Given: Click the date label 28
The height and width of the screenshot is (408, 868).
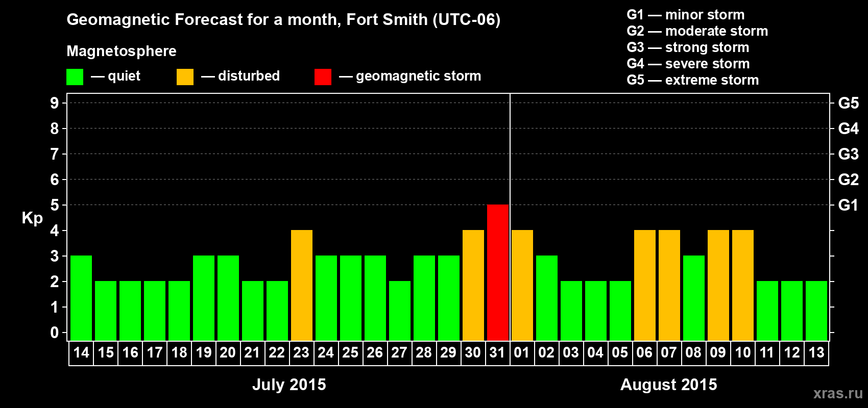Looking at the screenshot, I should click(424, 352).
